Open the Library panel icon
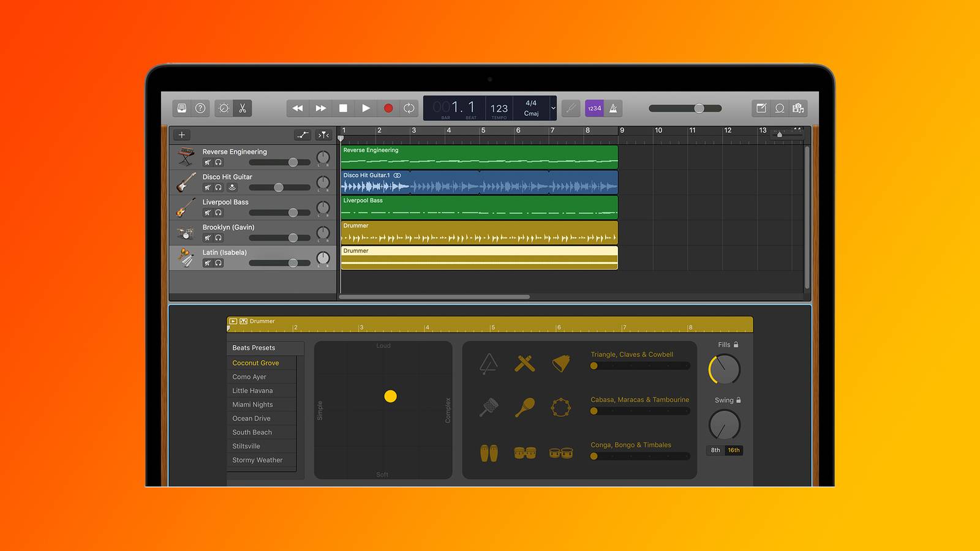This screenshot has height=551, width=980. 181,108
